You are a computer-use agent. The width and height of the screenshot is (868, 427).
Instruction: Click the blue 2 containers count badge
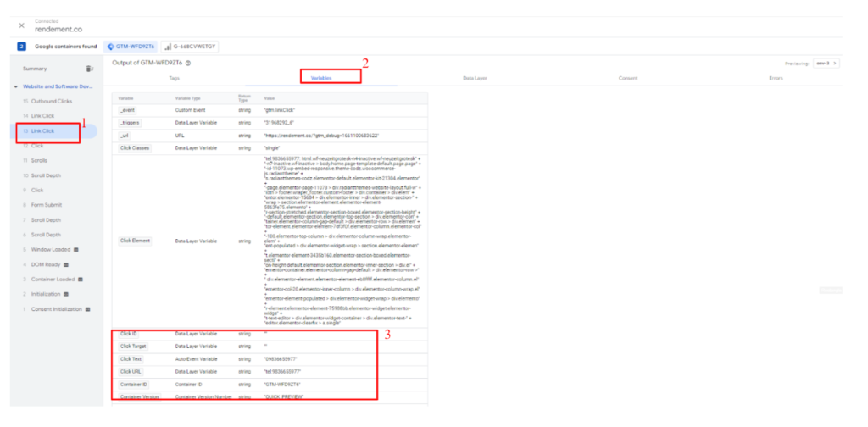point(21,47)
